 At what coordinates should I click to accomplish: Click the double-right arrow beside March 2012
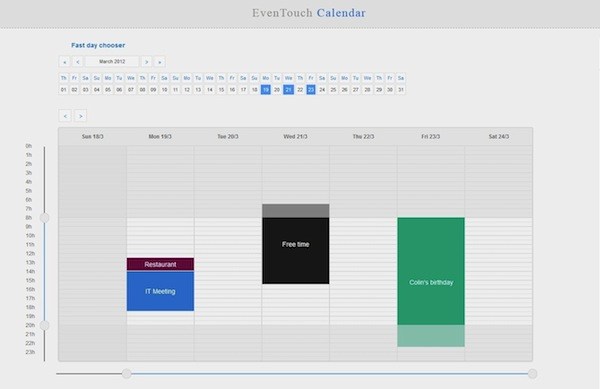pos(160,62)
